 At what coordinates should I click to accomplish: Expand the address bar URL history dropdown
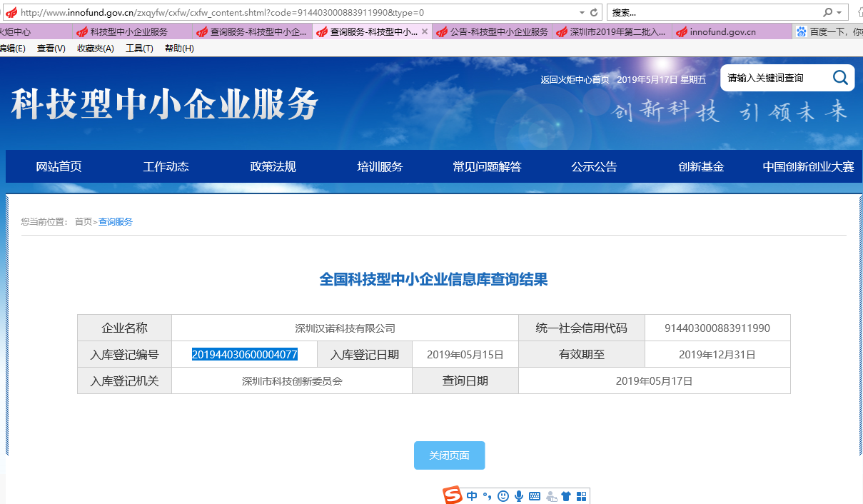581,13
